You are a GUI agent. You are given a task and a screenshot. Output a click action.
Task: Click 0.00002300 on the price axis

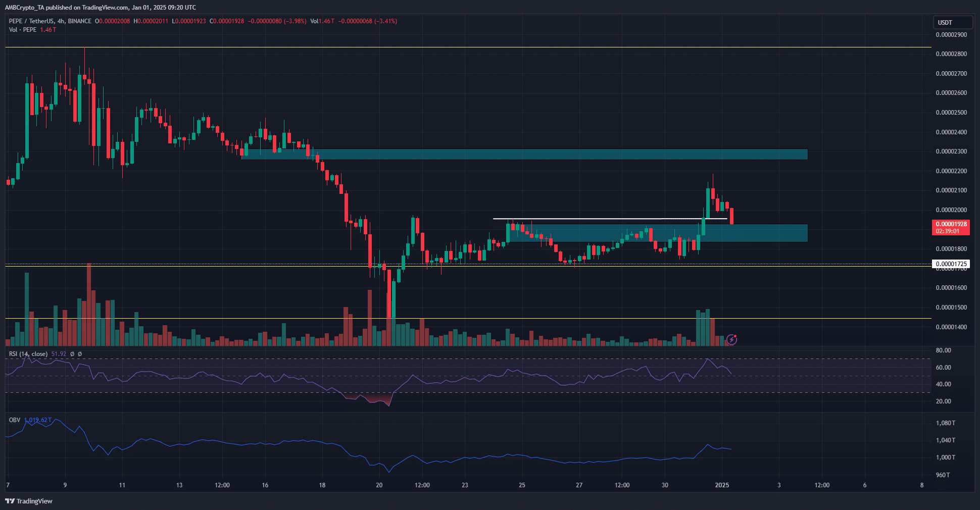pyautogui.click(x=951, y=151)
